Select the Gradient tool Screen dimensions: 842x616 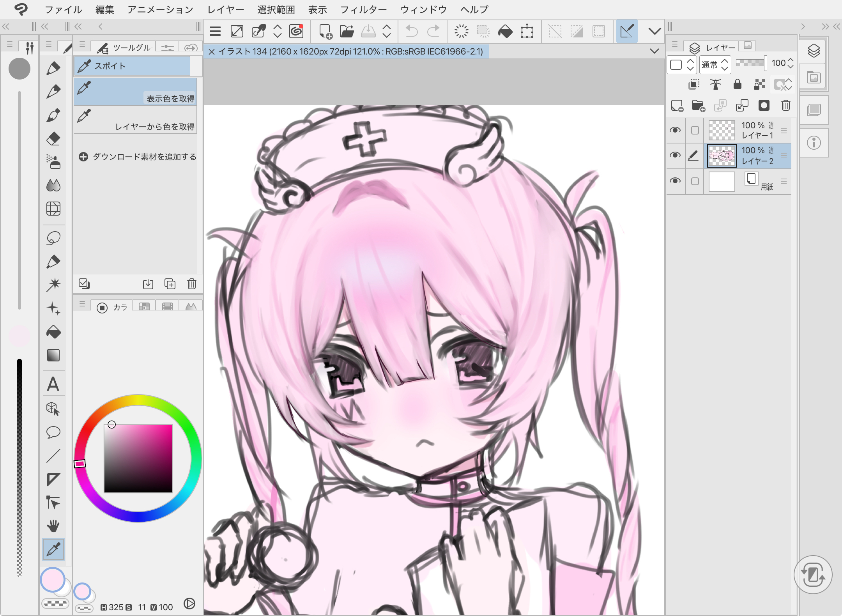(x=53, y=355)
